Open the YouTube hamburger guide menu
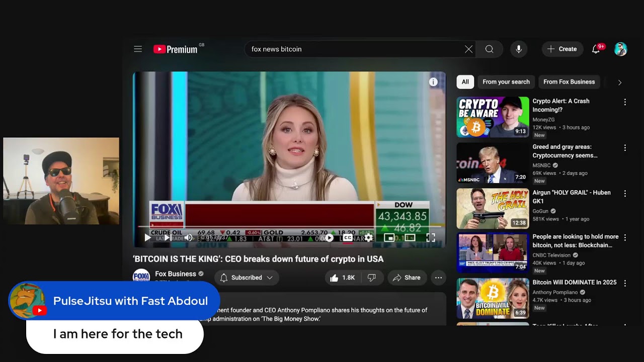 tap(138, 49)
